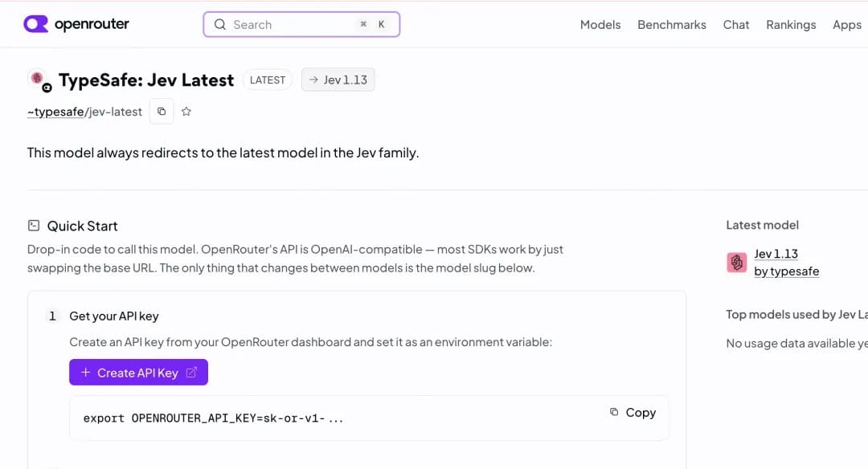
Task: Favorite the model with the star icon
Action: [186, 111]
